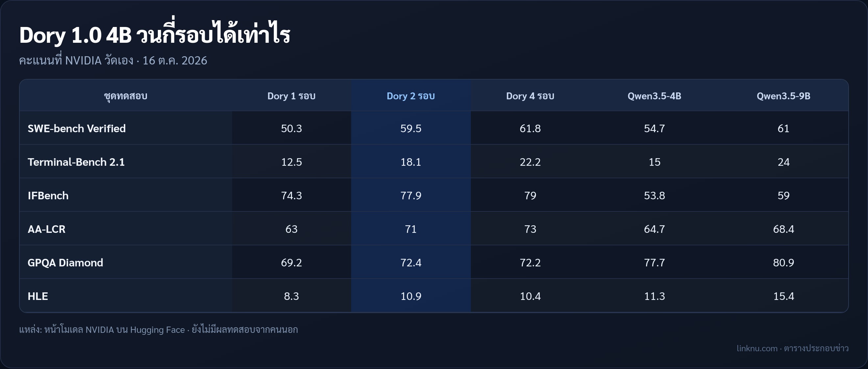Image resolution: width=868 pixels, height=369 pixels.
Task: Click the Dory 2 รอบ column header
Action: pos(410,96)
